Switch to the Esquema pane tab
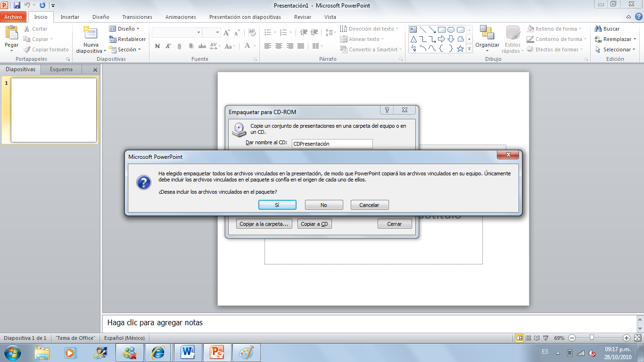 [61, 69]
